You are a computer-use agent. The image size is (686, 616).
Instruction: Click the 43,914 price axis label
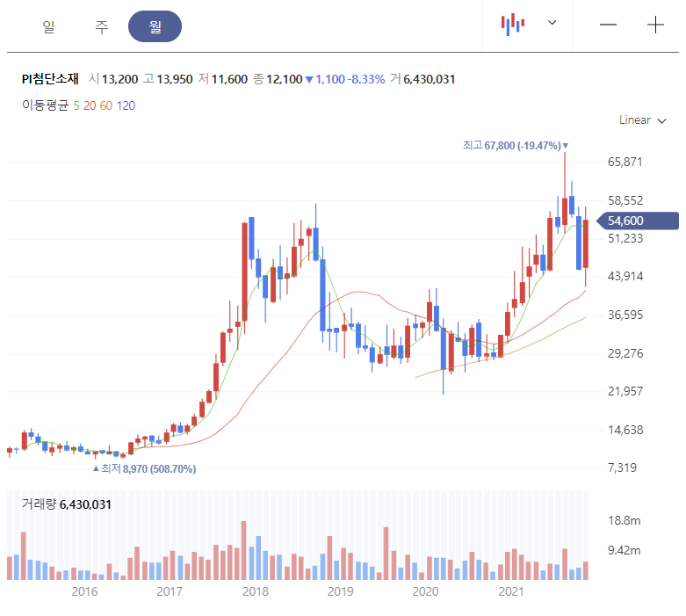click(625, 276)
